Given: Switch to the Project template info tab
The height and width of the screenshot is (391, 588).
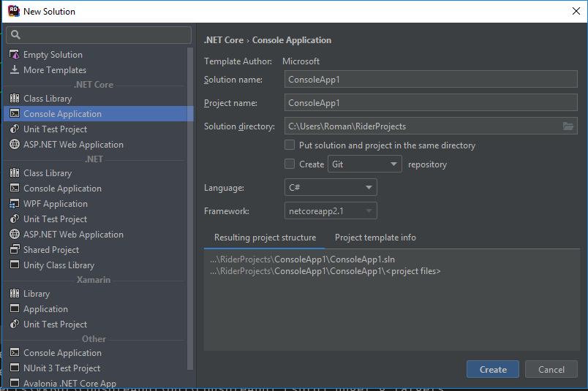Looking at the screenshot, I should click(x=375, y=238).
